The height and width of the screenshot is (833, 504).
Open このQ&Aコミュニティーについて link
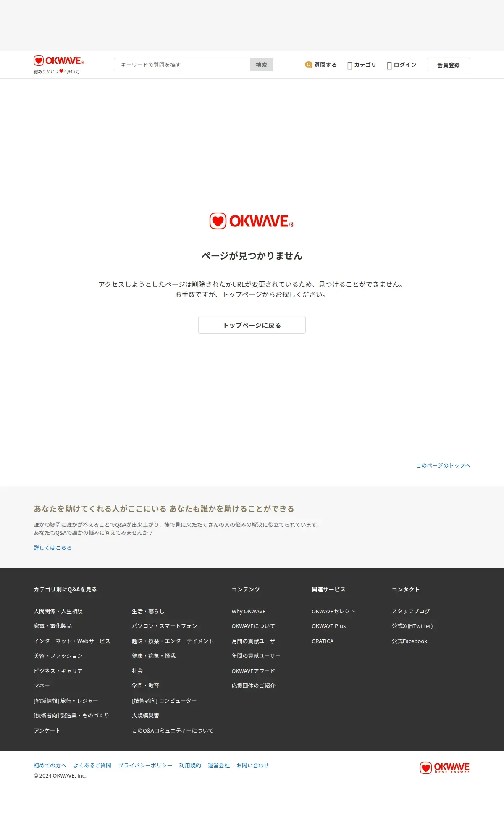pos(173,731)
